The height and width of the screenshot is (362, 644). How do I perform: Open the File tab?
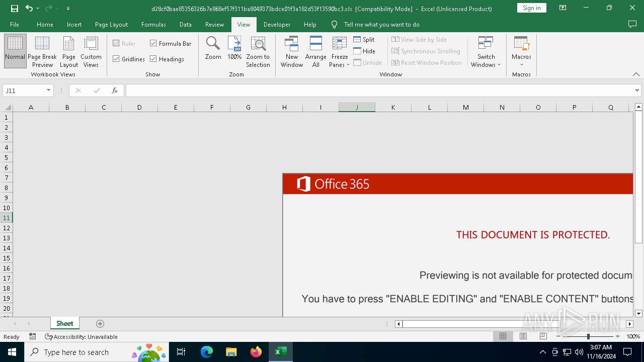15,24
